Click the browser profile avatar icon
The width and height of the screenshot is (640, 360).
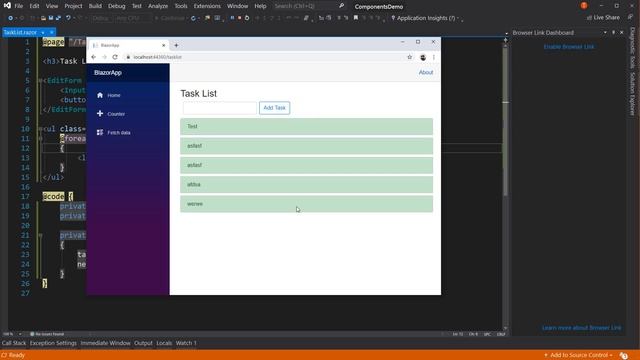pyautogui.click(x=423, y=58)
